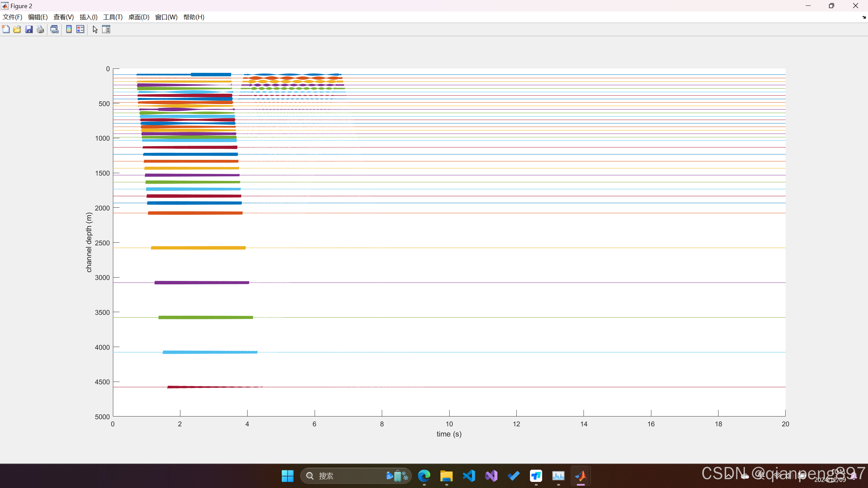Open a file with the folder icon
The height and width of the screenshot is (488, 868).
click(x=17, y=29)
